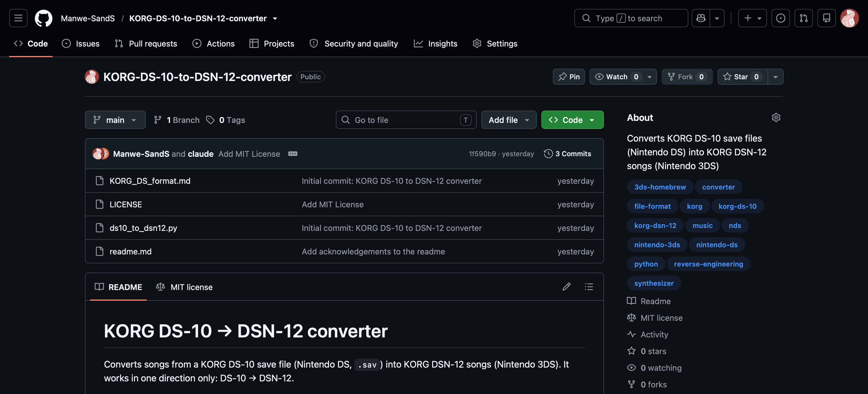Image resolution: width=868 pixels, height=394 pixels.
Task: Open readme.md file
Action: point(130,252)
